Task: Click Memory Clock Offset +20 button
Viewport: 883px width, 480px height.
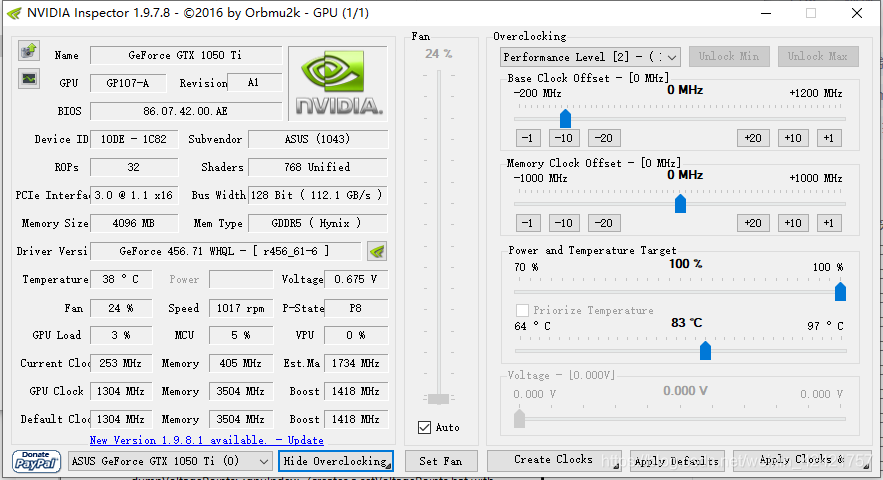Action: [753, 223]
